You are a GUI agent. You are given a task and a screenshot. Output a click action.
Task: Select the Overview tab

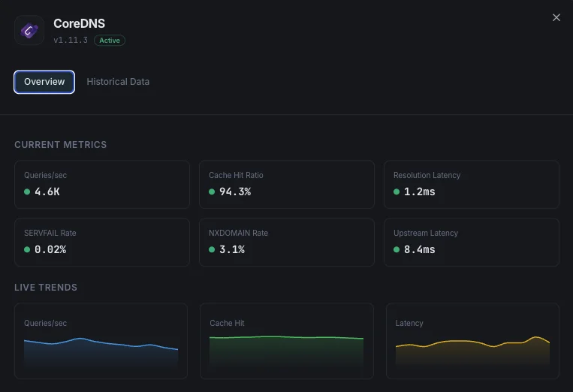pos(44,82)
